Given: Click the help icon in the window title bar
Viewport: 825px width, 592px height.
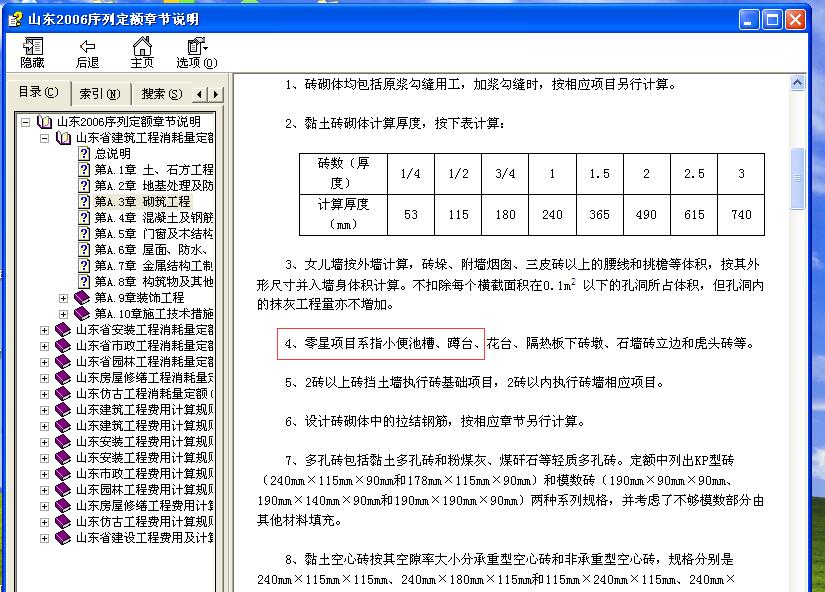Looking at the screenshot, I should (x=15, y=19).
